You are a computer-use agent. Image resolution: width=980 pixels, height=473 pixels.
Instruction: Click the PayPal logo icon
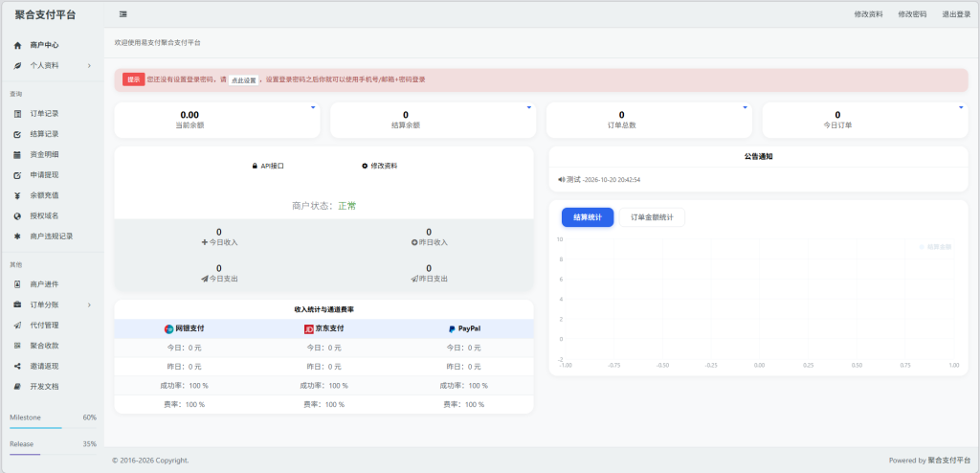pos(452,329)
